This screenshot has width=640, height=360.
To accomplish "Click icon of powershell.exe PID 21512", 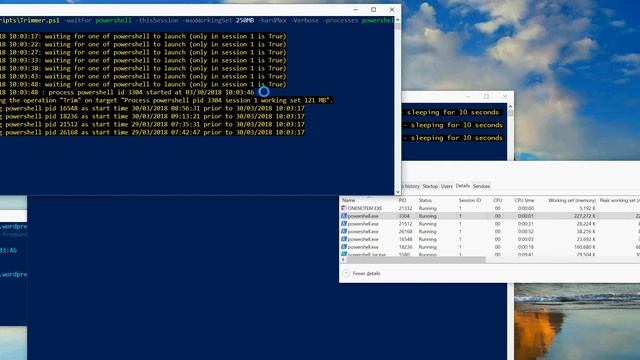I will [344, 224].
